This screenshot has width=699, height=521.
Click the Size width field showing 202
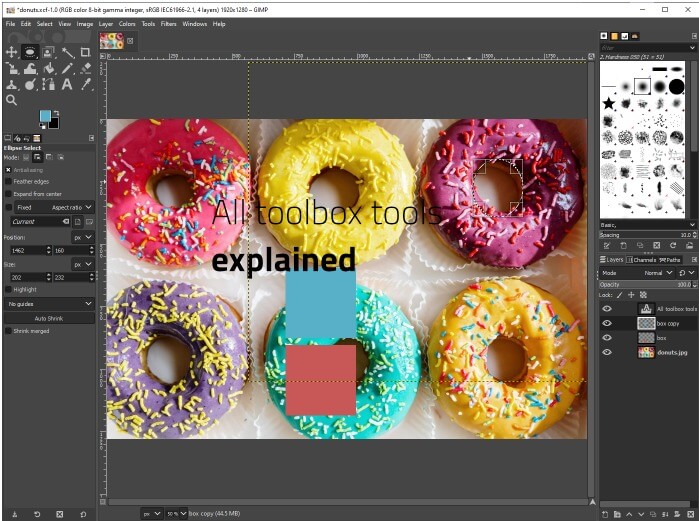[x=28, y=277]
